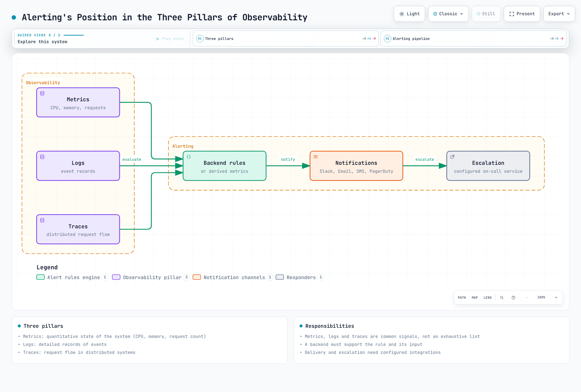The width and height of the screenshot is (581, 392).
Task: Select the Logs node
Action: tap(78, 166)
